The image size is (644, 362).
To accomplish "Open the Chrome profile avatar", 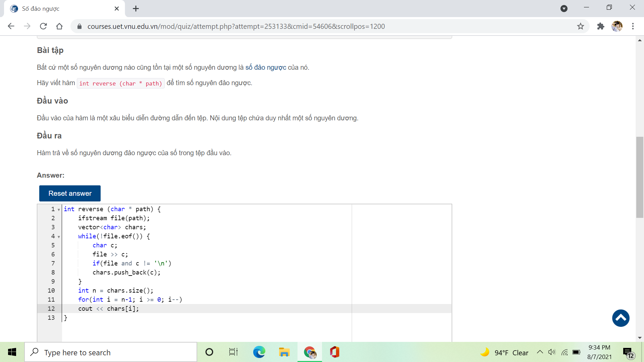I will 617,26.
